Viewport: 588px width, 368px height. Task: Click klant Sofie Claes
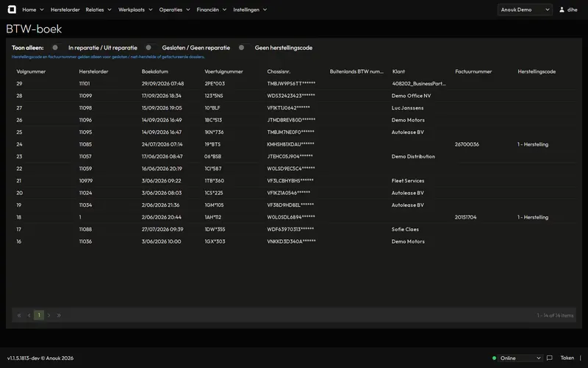click(406, 229)
